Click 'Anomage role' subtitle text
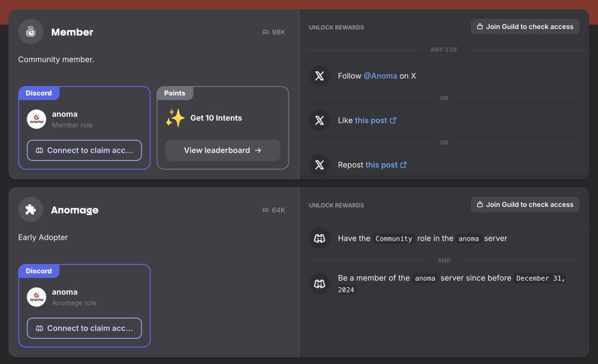This screenshot has height=364, width=598. [74, 303]
